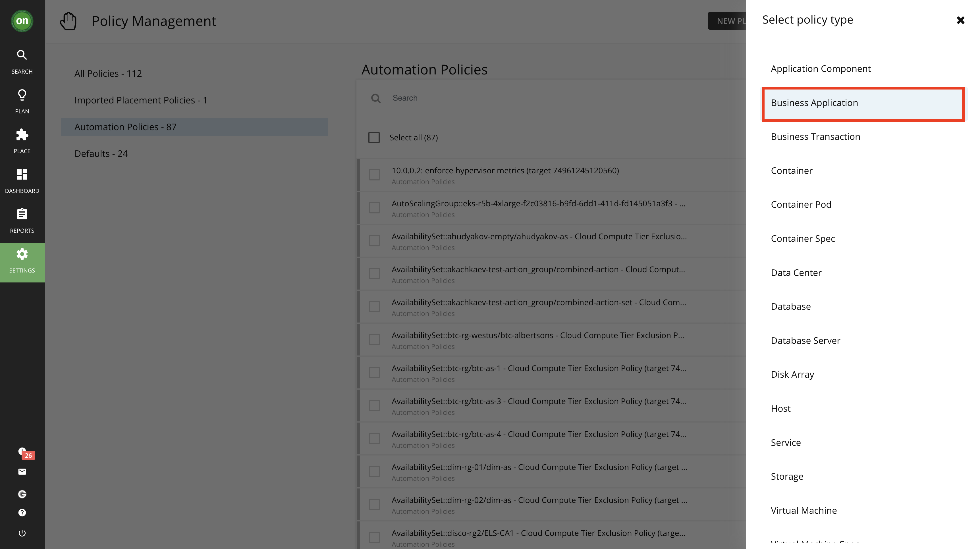980x549 pixels.
Task: Close the Select policy type panel
Action: click(960, 20)
